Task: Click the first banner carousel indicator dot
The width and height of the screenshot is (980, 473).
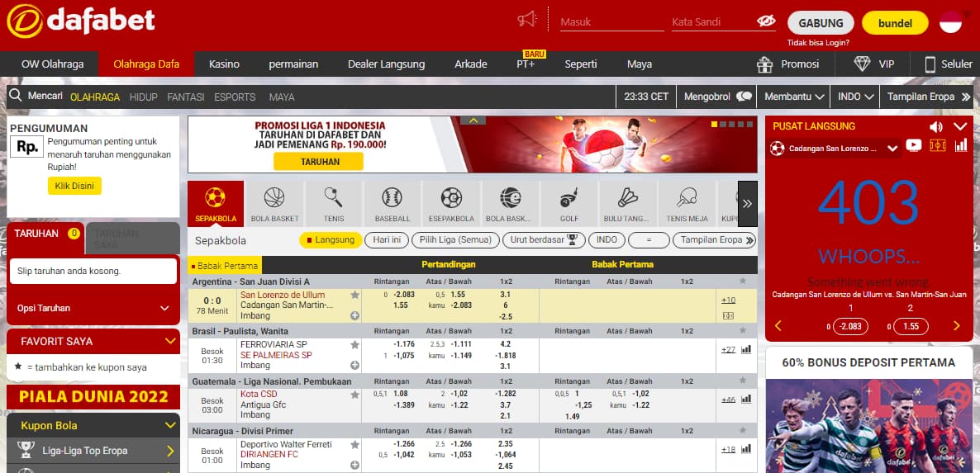Action: (715, 124)
